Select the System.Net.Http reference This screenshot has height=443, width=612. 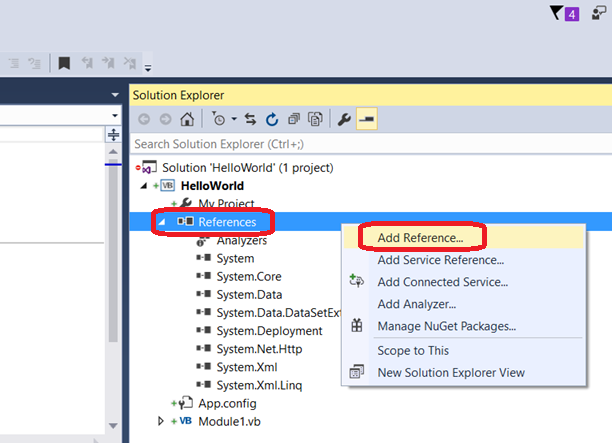coord(259,349)
